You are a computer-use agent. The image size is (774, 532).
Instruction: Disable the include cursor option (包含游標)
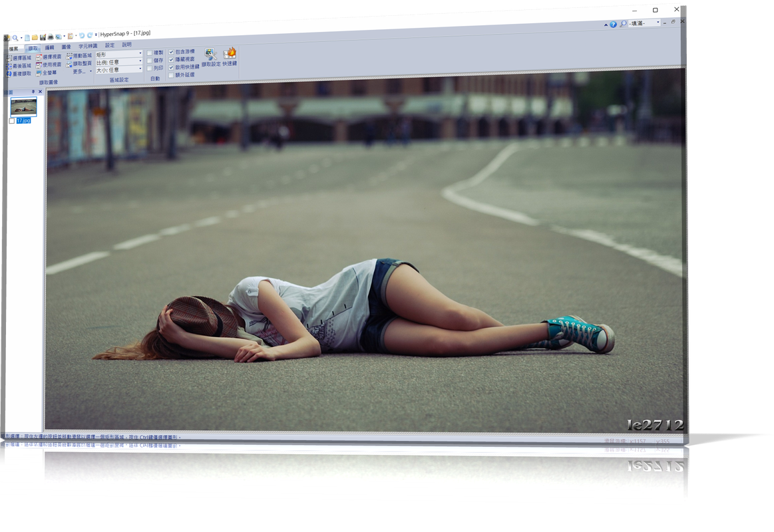coord(171,52)
